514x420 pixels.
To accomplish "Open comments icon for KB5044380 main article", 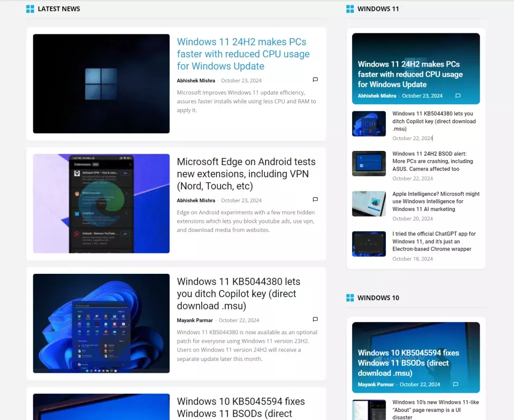I will [x=315, y=320].
